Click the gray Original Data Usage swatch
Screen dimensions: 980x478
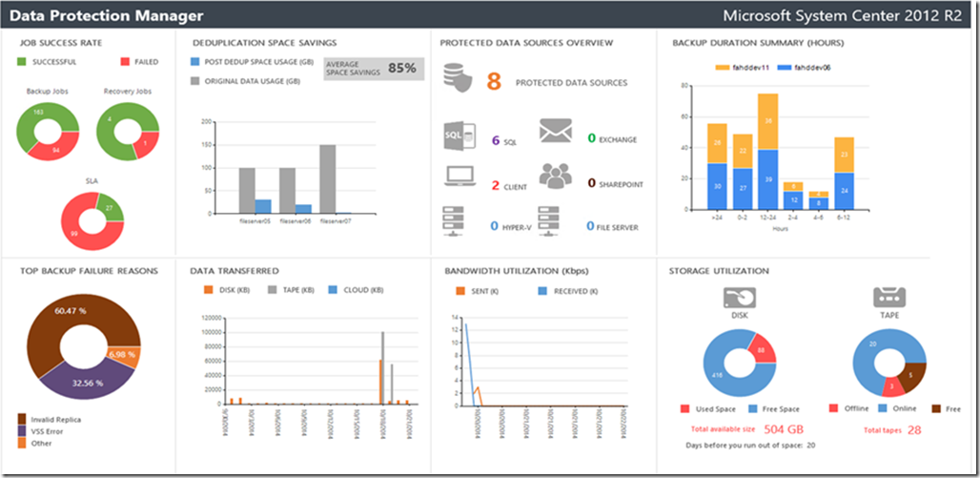pos(194,81)
